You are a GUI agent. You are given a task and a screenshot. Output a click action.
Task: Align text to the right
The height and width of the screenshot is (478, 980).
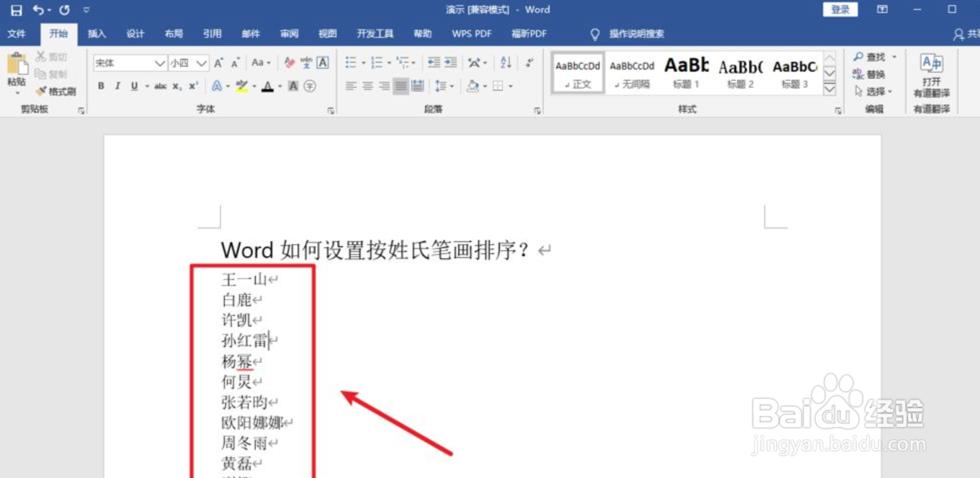384,86
